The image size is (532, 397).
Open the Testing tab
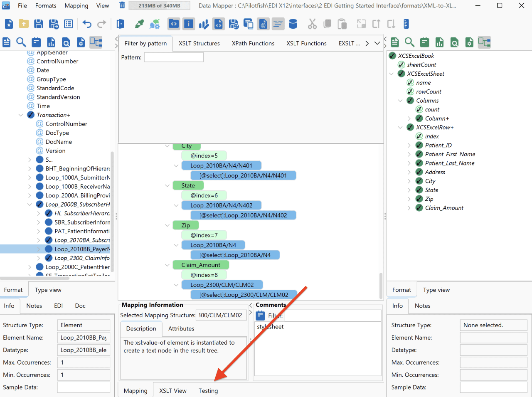[x=208, y=391]
